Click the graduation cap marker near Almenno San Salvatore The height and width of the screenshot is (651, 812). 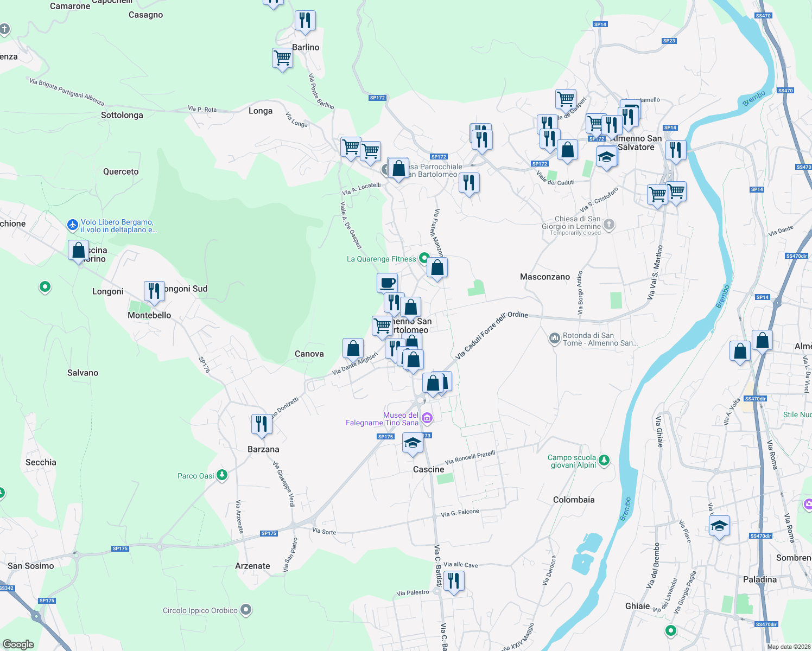point(606,157)
